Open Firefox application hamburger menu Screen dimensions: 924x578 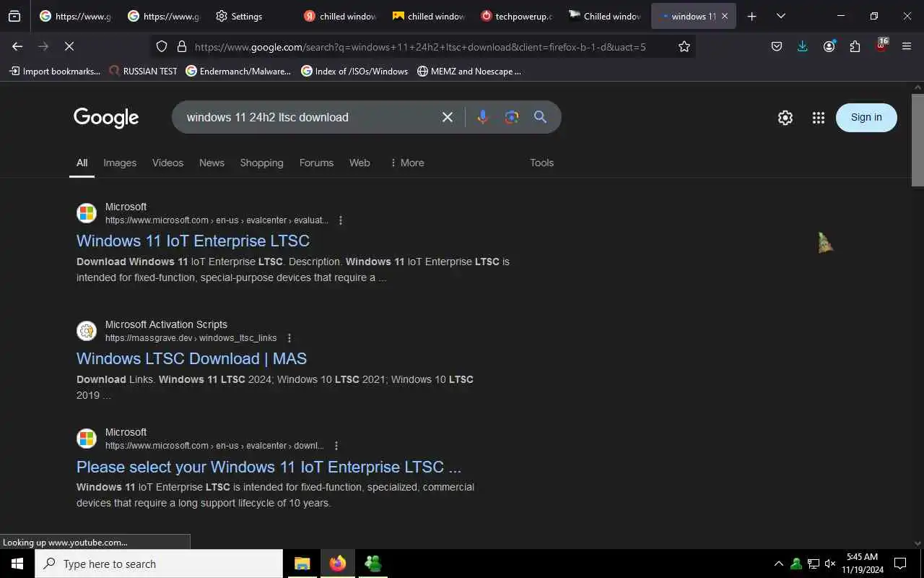907,46
